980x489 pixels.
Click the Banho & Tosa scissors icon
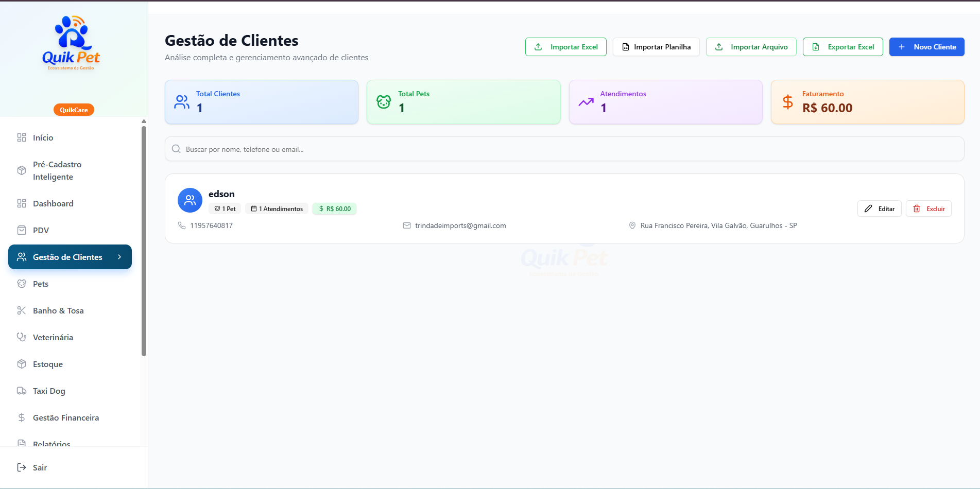click(x=22, y=310)
